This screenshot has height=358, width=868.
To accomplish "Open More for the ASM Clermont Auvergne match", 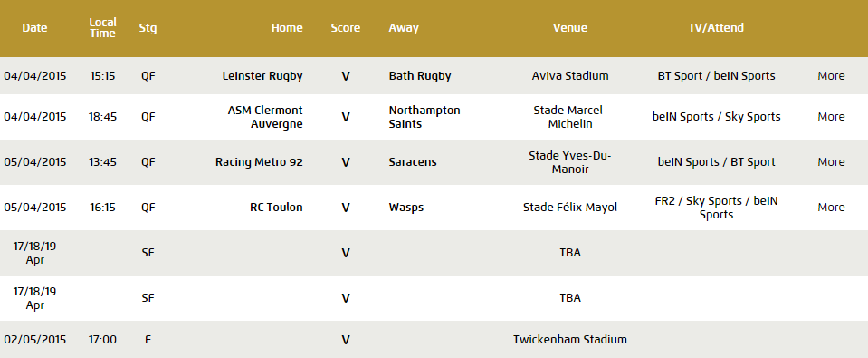I will tap(831, 117).
